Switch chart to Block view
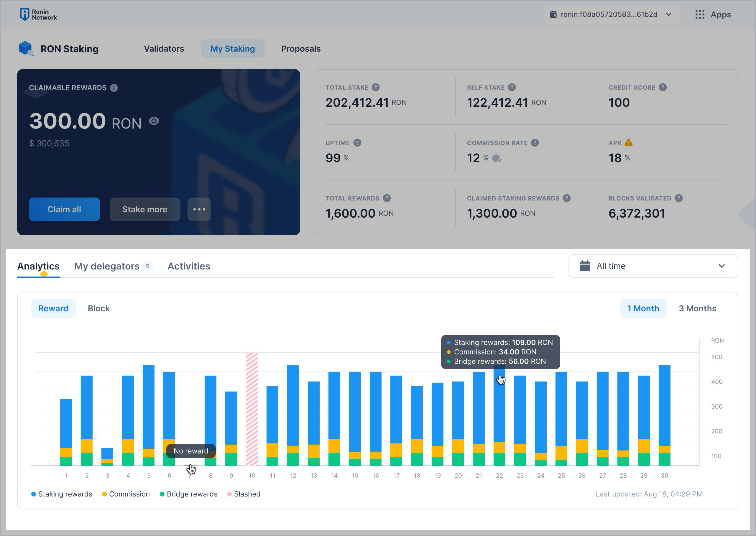Screen dimensions: 756x536 (99, 308)
